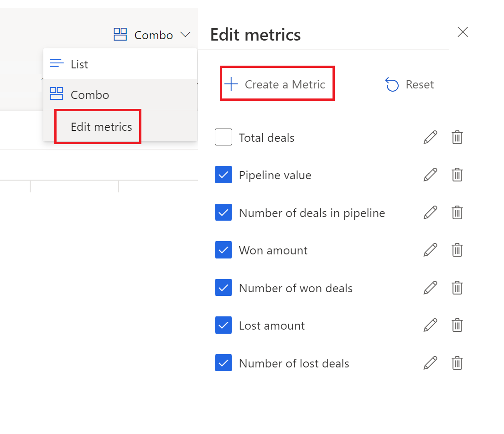504x434 pixels.
Task: Delete the Number of lost deals metric
Action: coord(457,363)
